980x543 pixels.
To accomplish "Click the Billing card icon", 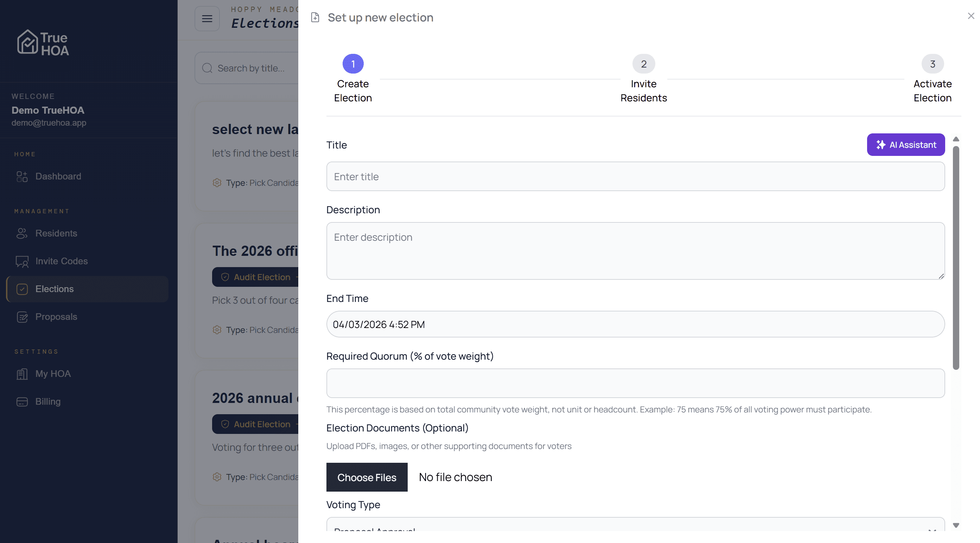I will click(x=22, y=402).
